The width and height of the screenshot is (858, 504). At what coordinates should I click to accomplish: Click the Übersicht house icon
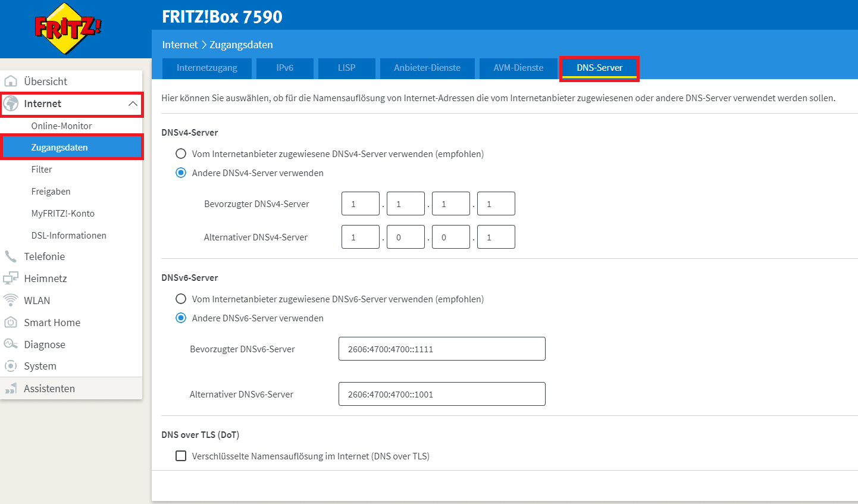pos(11,82)
